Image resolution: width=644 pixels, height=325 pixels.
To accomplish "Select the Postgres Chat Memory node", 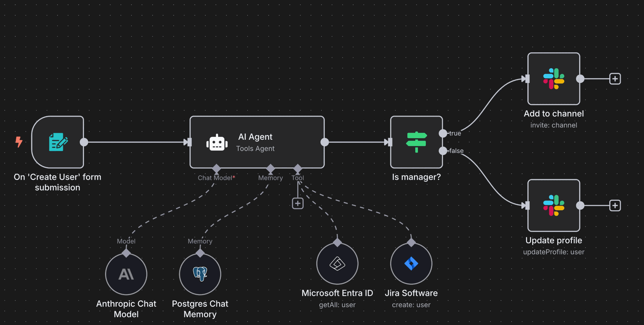I will coord(200,274).
